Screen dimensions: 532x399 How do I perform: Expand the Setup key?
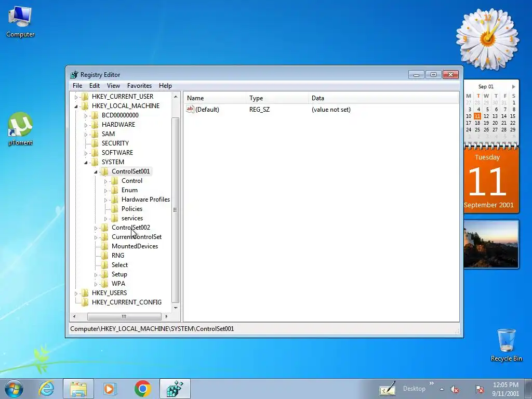(x=96, y=275)
